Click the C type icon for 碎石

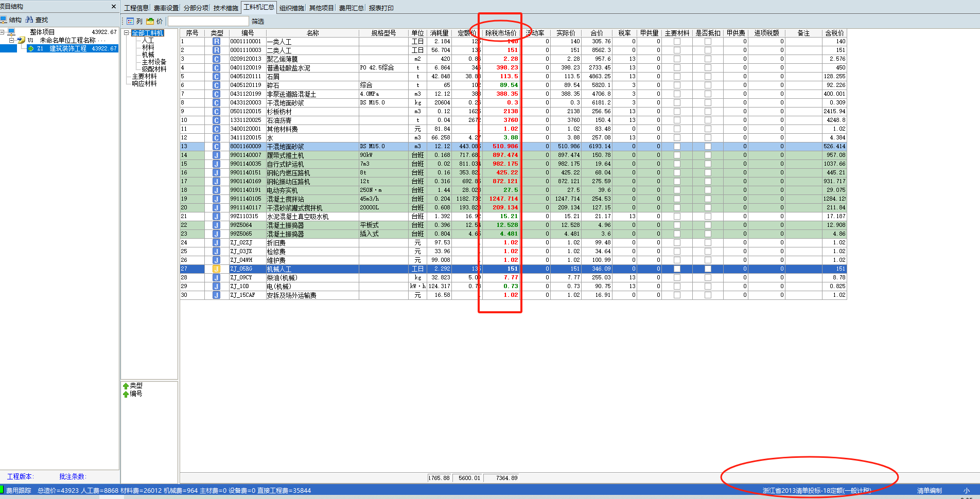pyautogui.click(x=217, y=85)
